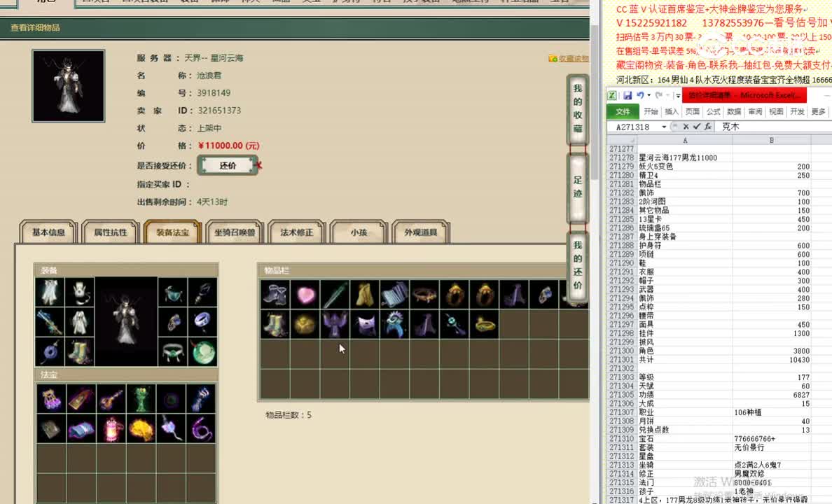Click the price text ¥11000.00
832x504 pixels.
pyautogui.click(x=229, y=146)
